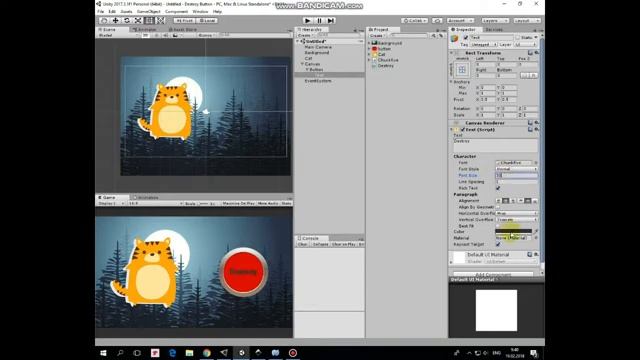Image resolution: width=640 pixels, height=360 pixels.
Task: Select the Rect Transform tool
Action: pyautogui.click(x=149, y=20)
